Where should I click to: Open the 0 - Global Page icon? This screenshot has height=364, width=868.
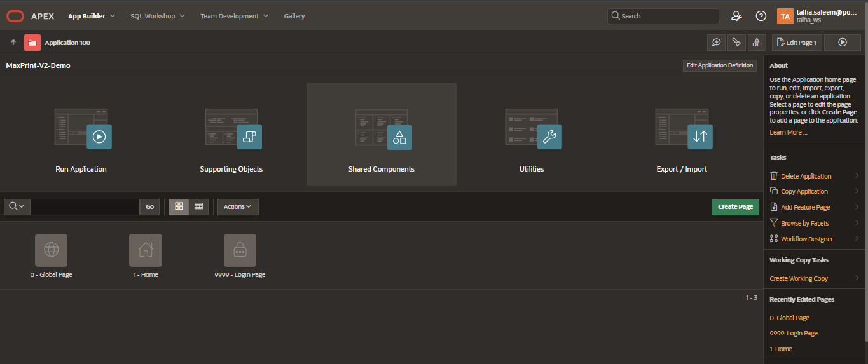pyautogui.click(x=51, y=250)
